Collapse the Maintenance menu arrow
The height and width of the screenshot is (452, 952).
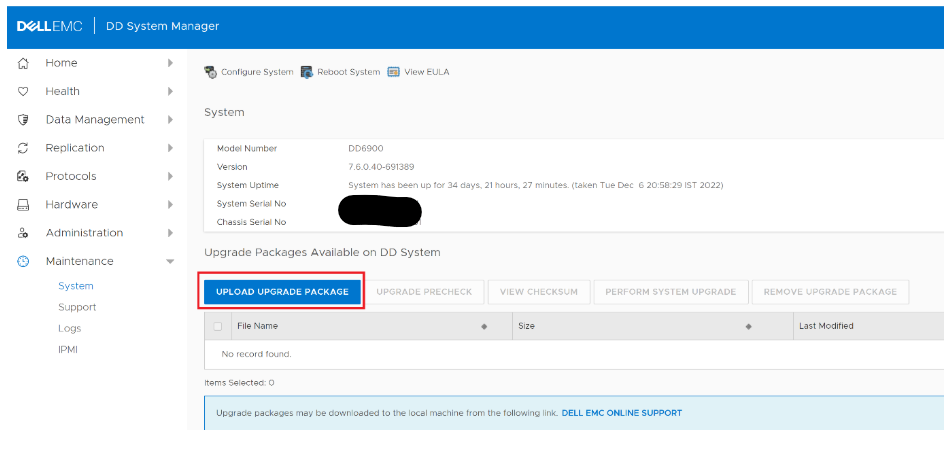pyautogui.click(x=170, y=261)
